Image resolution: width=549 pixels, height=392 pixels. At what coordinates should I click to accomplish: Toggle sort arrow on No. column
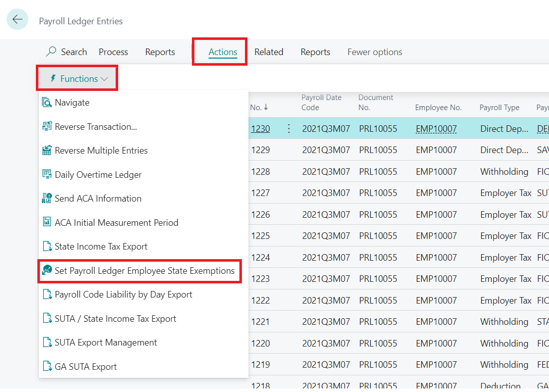(266, 108)
